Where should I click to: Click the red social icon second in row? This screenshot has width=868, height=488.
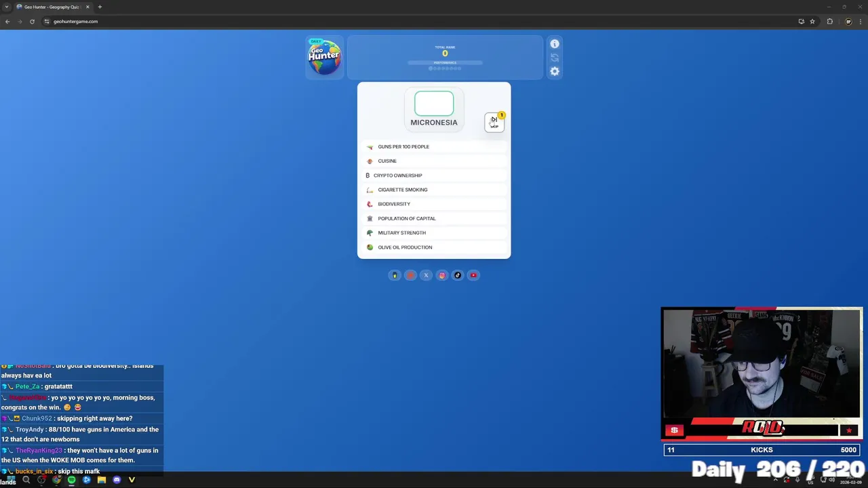point(410,275)
